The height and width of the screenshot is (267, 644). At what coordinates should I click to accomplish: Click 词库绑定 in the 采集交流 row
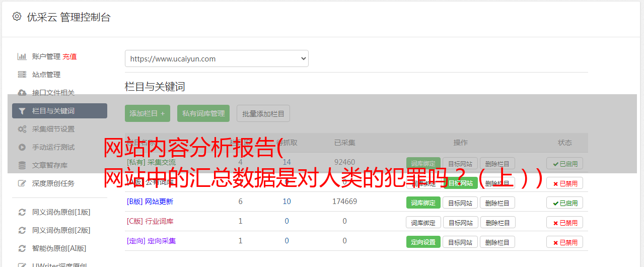click(x=423, y=163)
